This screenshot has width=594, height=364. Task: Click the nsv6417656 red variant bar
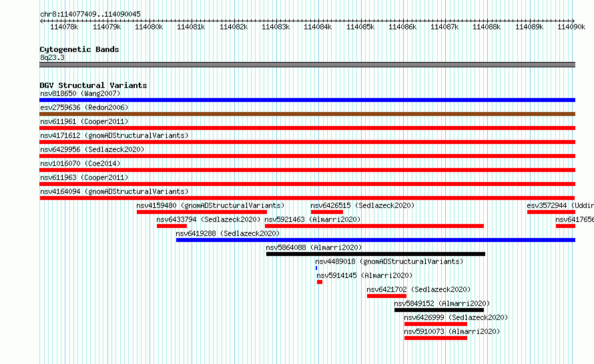tap(565, 226)
